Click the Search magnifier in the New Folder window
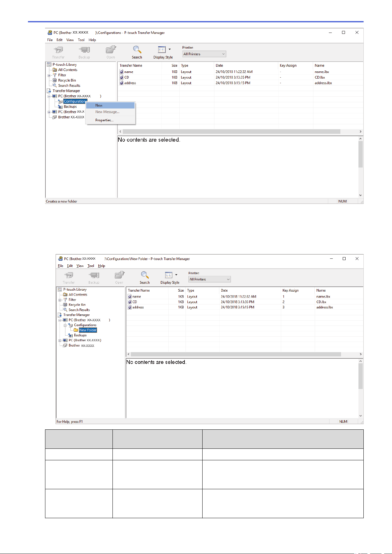The image size is (392, 554). (x=145, y=275)
